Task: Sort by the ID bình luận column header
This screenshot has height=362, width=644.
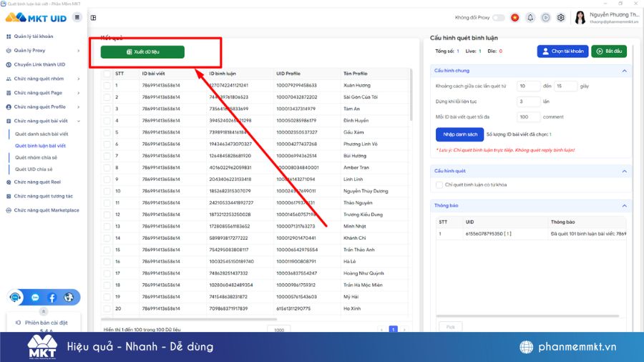Action: 223,74
